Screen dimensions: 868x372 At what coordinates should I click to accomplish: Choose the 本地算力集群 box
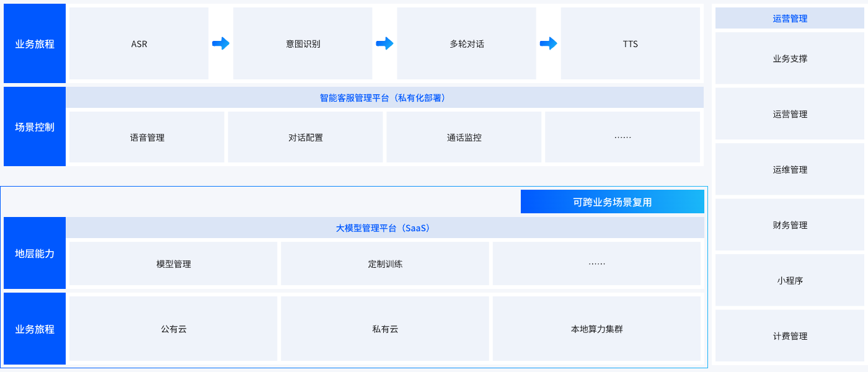click(596, 329)
